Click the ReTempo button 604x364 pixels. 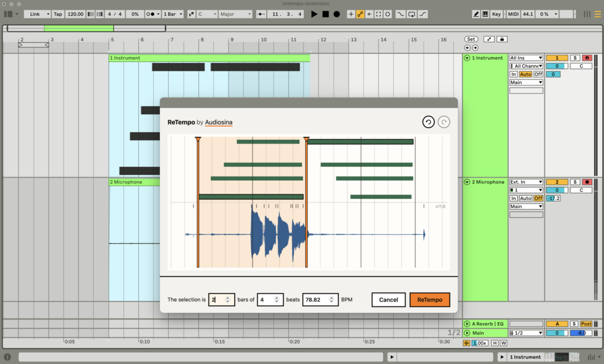[430, 300]
